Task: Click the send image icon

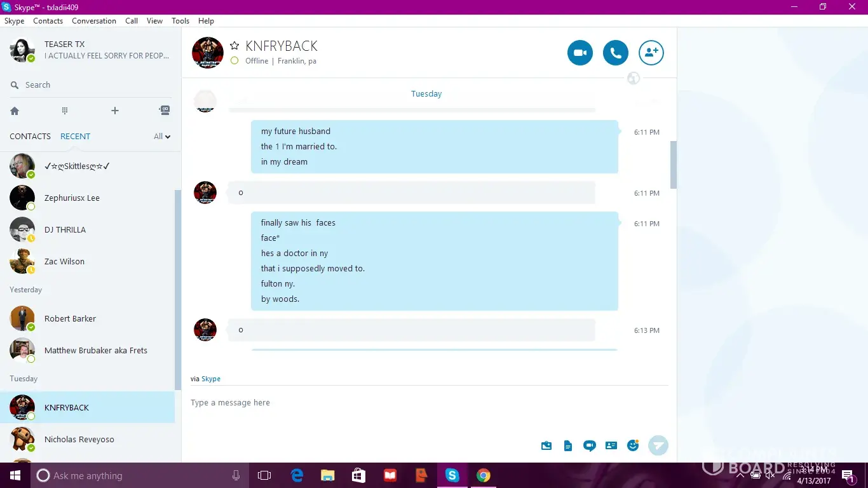Action: [546, 445]
